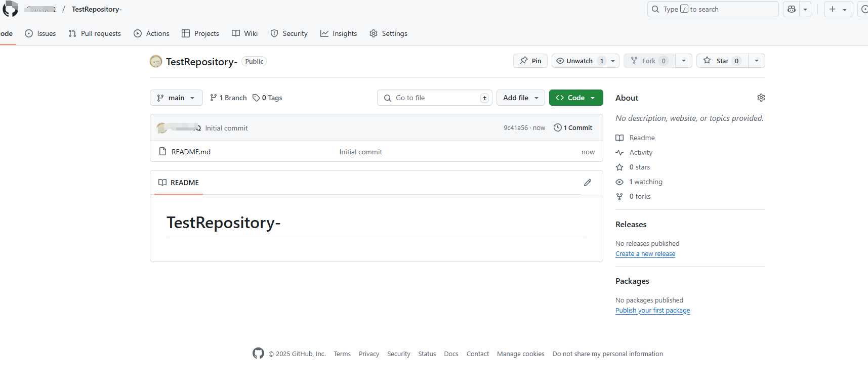Click the footer GitHub logo

tap(258, 354)
